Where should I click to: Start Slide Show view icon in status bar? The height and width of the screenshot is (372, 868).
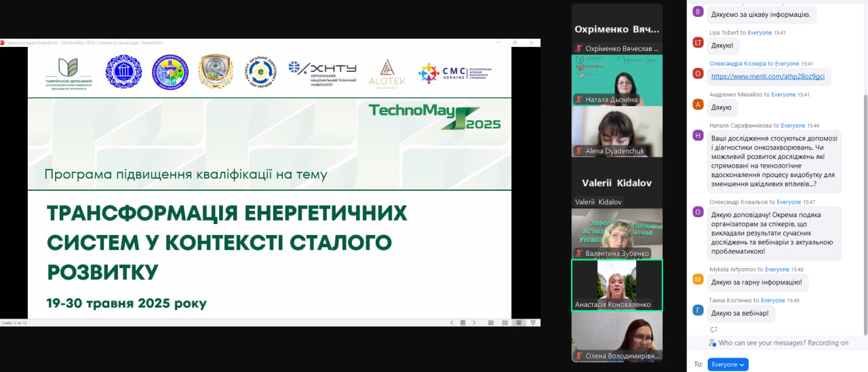pyautogui.click(x=533, y=322)
